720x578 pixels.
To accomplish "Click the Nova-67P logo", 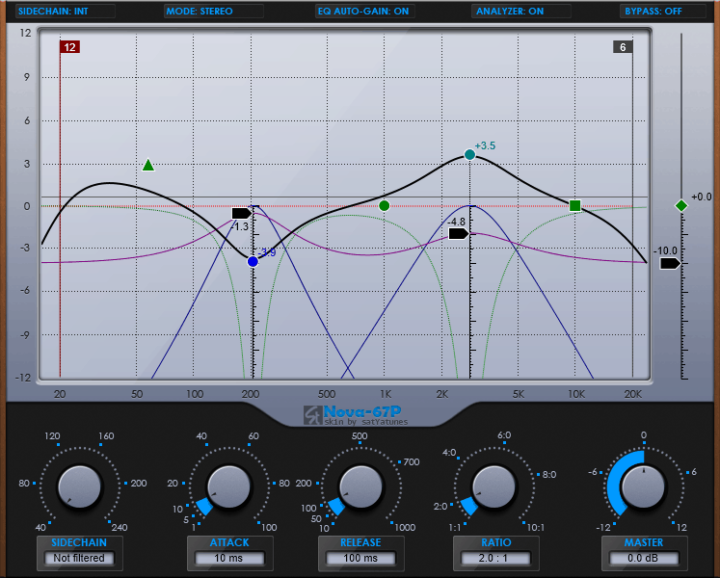I will 355,415.
